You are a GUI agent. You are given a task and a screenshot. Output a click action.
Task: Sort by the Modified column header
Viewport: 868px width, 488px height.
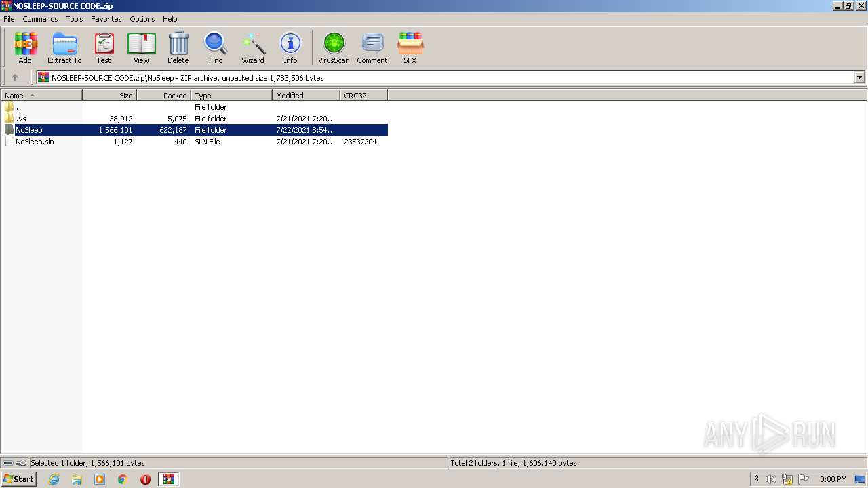pyautogui.click(x=307, y=96)
